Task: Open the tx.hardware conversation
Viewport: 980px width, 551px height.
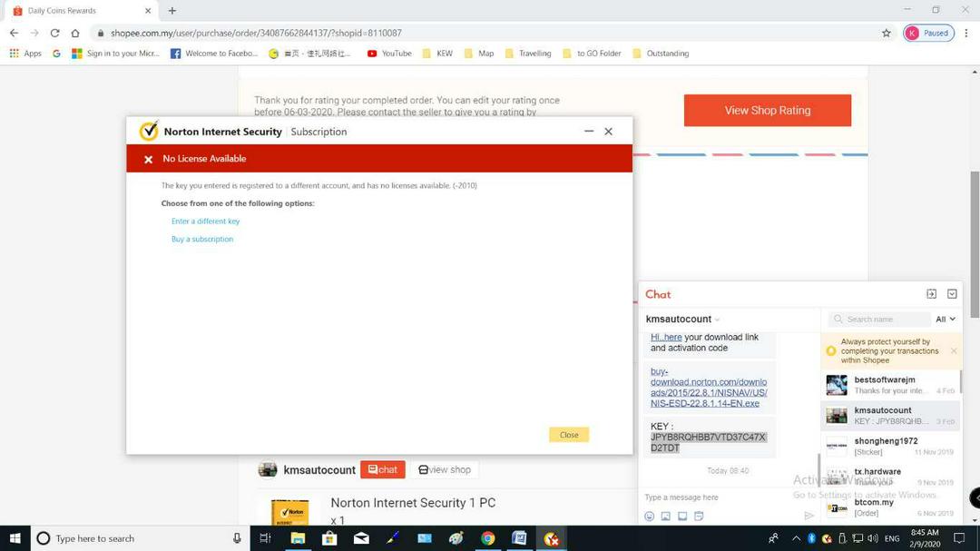Action: coord(891,477)
